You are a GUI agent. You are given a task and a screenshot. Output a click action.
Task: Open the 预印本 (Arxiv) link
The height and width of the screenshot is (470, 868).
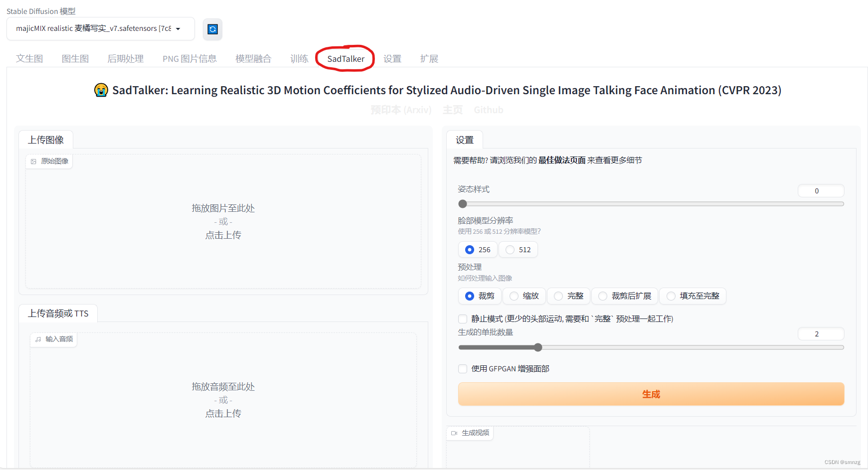401,110
